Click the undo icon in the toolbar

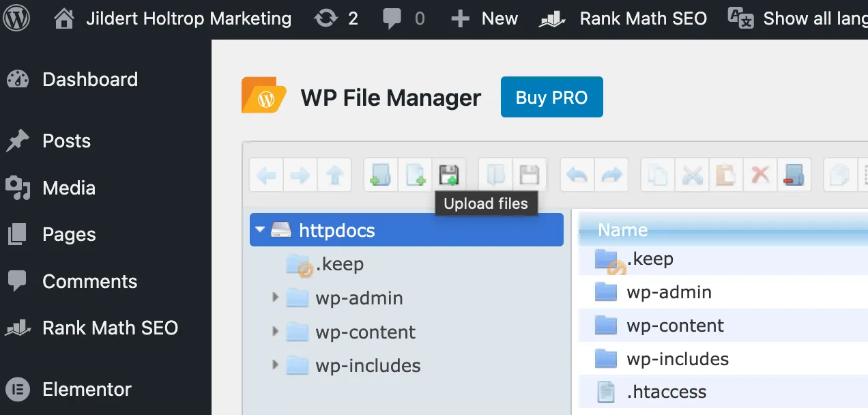coord(577,175)
